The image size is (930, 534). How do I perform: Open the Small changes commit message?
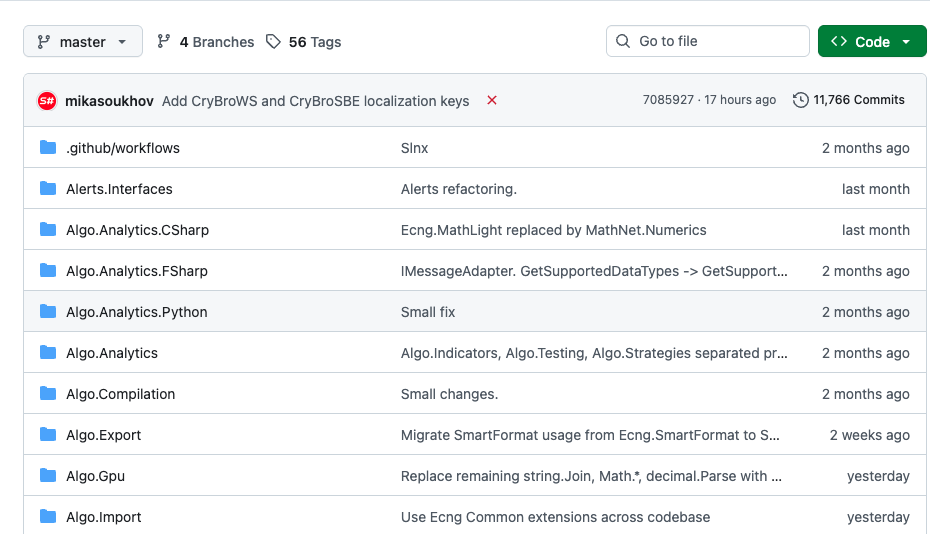tap(450, 394)
